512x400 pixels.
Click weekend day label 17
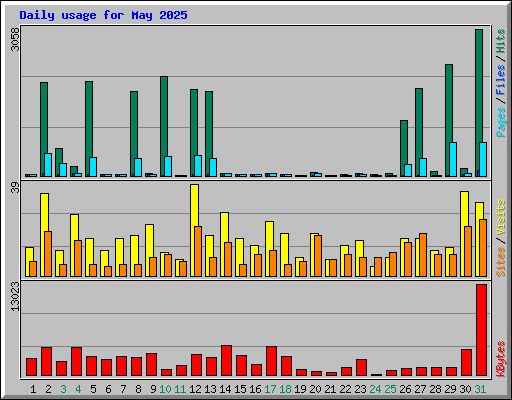[x=270, y=389]
